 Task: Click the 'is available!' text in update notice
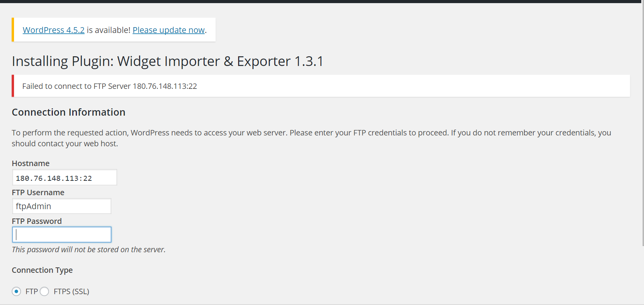tap(108, 30)
